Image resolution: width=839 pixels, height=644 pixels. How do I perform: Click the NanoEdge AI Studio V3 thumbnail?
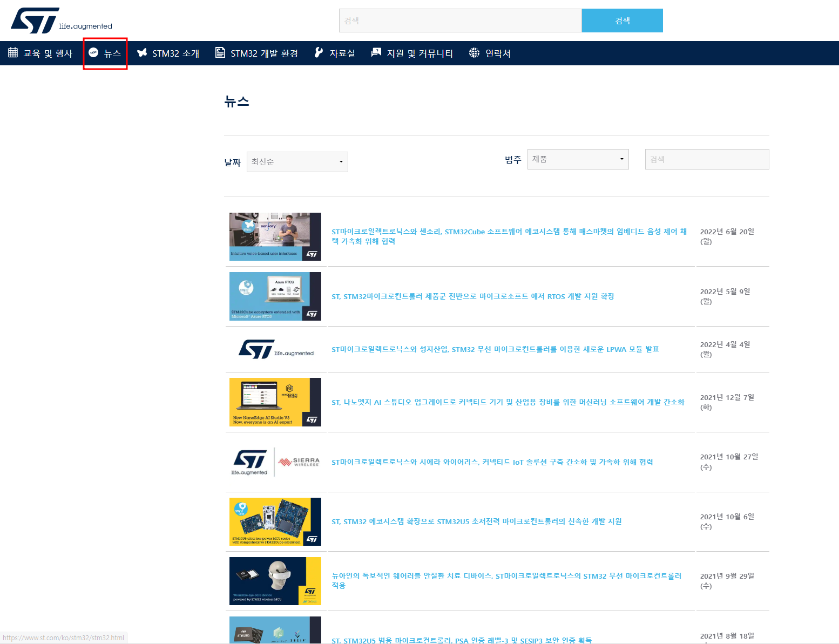(275, 402)
